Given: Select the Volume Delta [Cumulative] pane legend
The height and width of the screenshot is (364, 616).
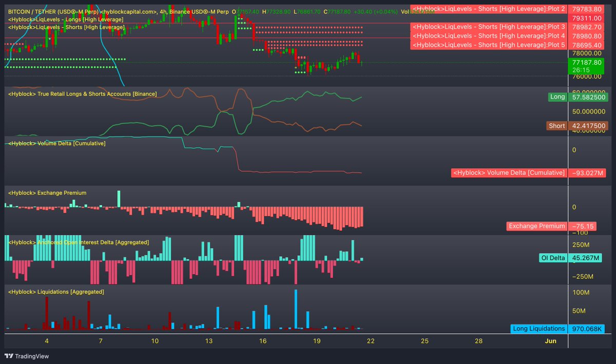Looking at the screenshot, I should pyautogui.click(x=56, y=143).
